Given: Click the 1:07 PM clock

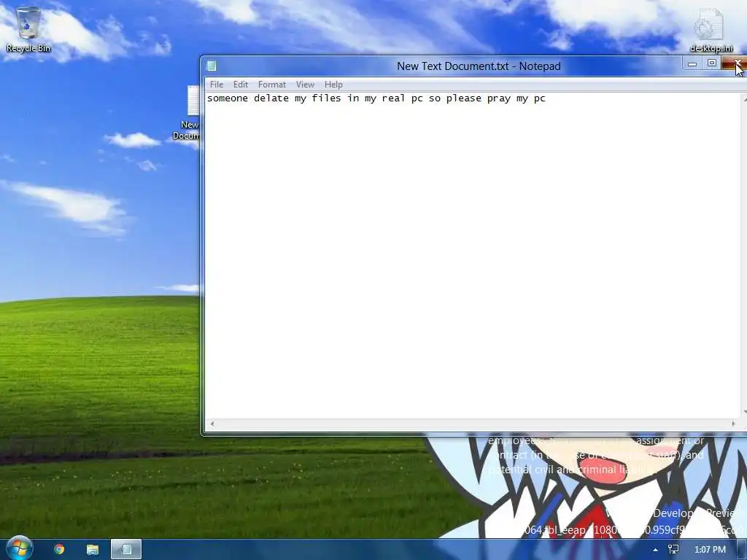Looking at the screenshot, I should [710, 550].
